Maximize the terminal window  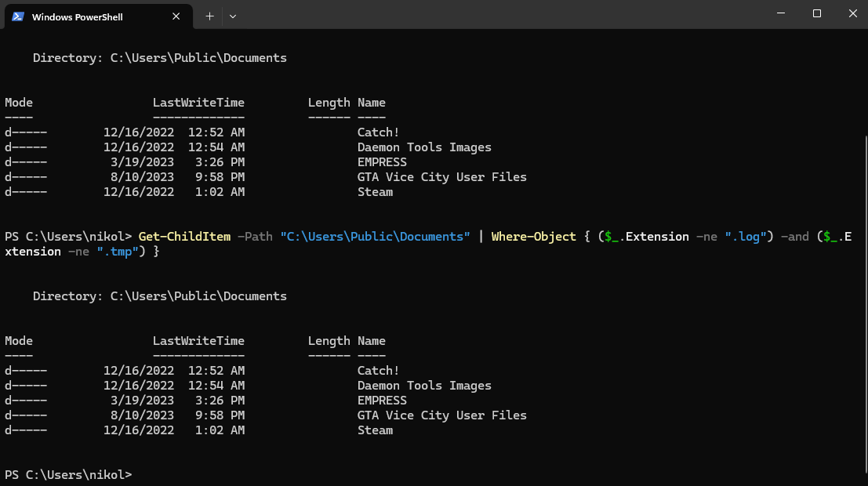[816, 13]
